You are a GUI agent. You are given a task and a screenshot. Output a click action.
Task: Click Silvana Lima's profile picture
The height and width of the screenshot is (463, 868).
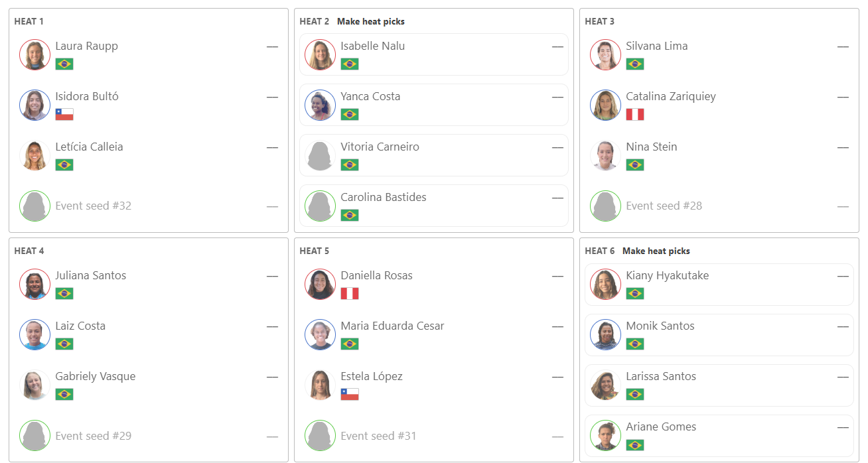[x=606, y=54]
